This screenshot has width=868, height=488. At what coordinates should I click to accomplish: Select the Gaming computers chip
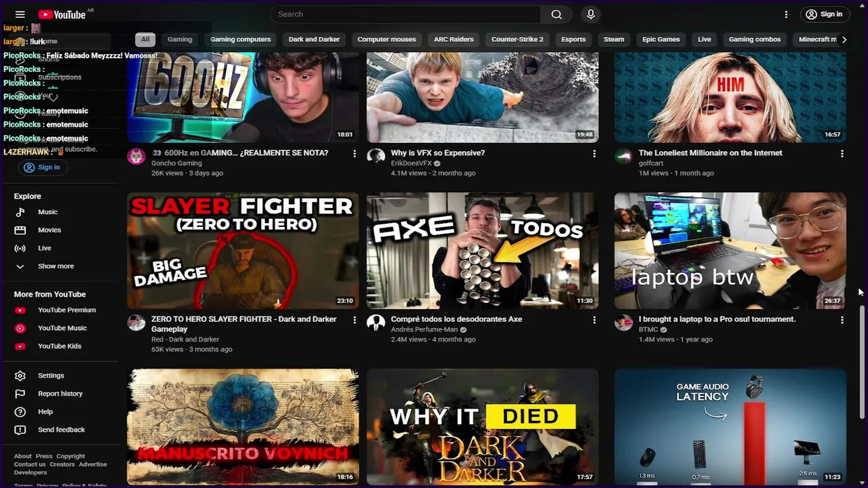click(240, 39)
